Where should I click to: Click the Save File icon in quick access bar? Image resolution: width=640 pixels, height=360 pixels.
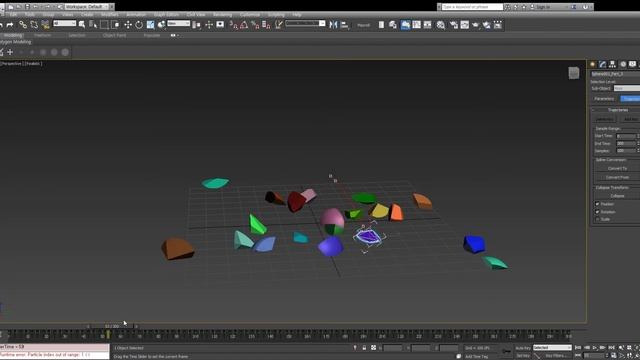point(27,7)
